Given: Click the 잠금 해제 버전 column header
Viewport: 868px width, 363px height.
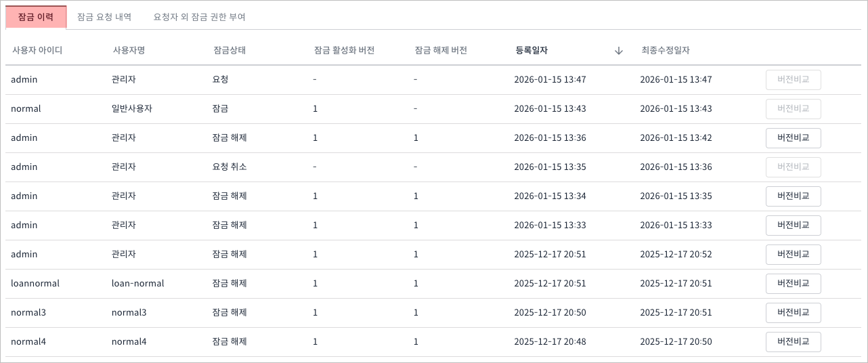Looking at the screenshot, I should (x=441, y=51).
